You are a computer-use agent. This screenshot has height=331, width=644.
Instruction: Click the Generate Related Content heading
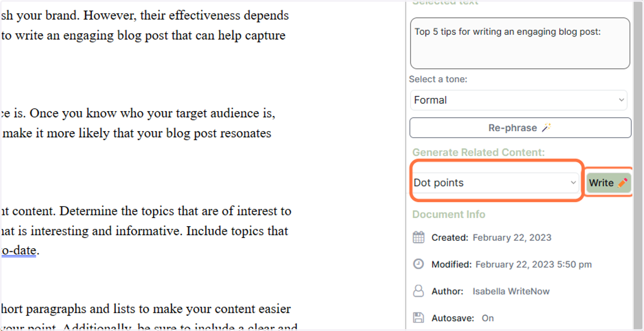(x=478, y=153)
